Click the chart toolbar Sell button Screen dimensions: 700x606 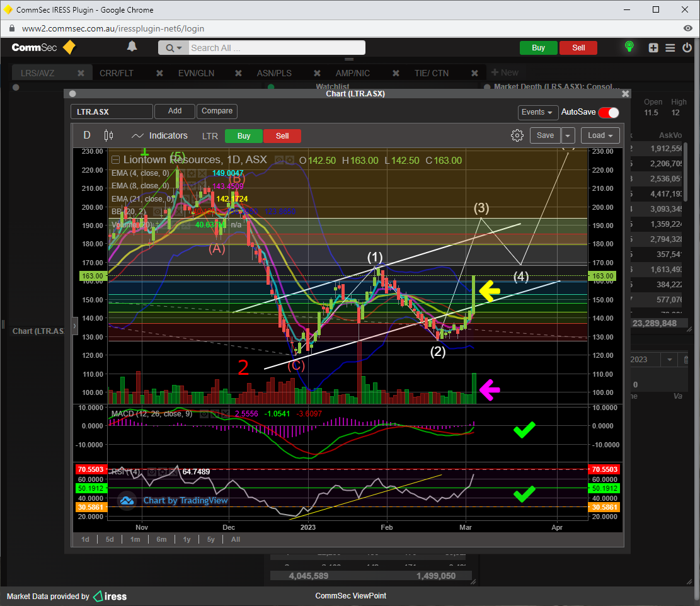click(x=282, y=136)
